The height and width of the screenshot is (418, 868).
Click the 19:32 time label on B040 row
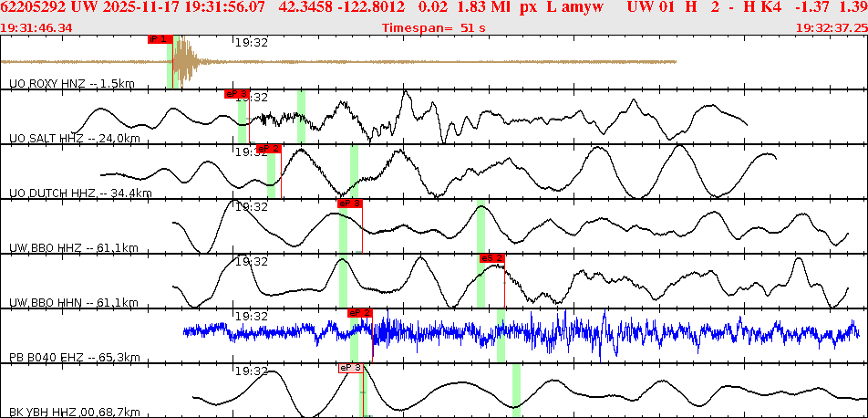pos(252,316)
